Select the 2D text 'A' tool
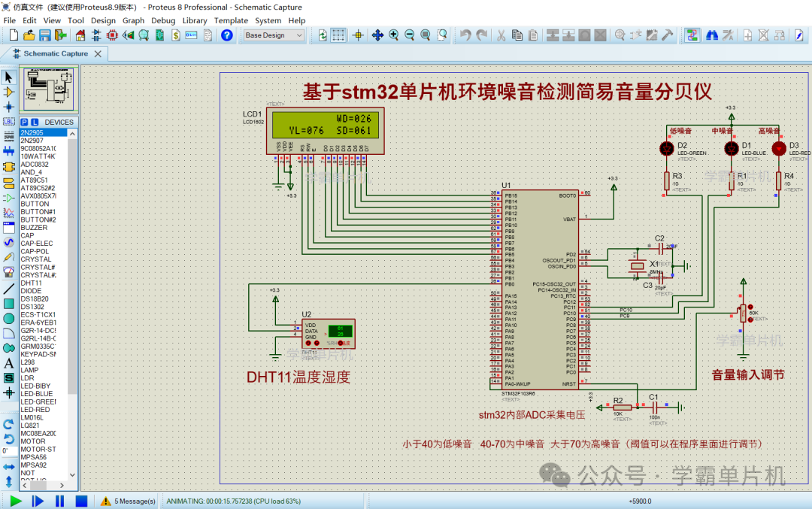This screenshot has height=509, width=812. (9, 363)
